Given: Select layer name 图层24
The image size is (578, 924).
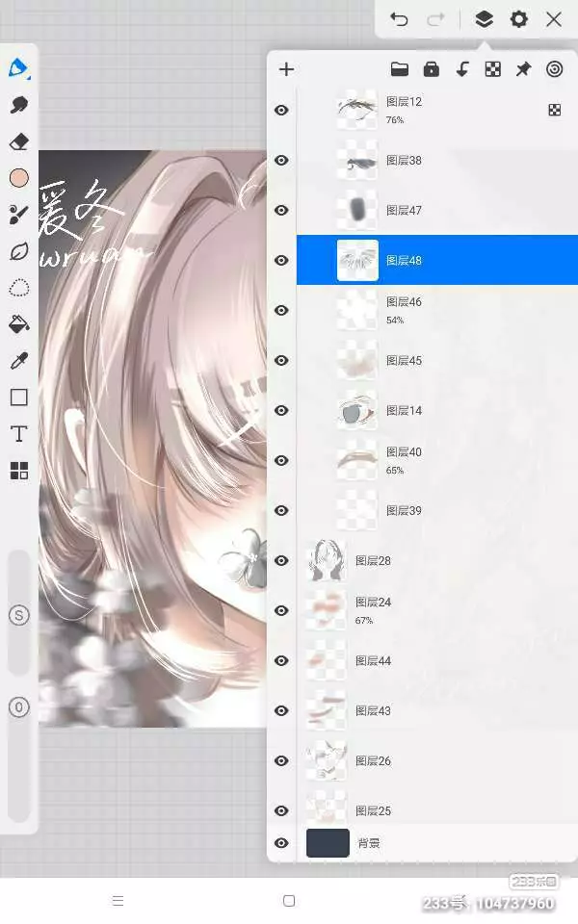Looking at the screenshot, I should [374, 603].
